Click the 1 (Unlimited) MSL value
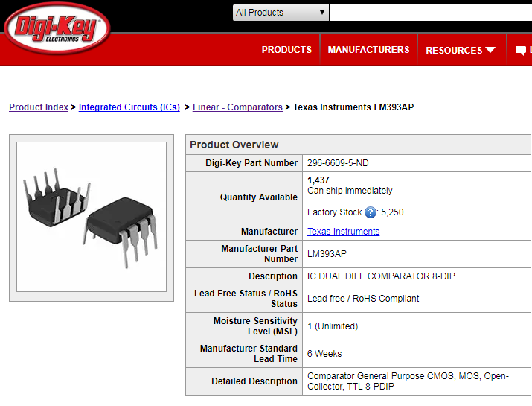Screen dimensions: 532x406 333,326
